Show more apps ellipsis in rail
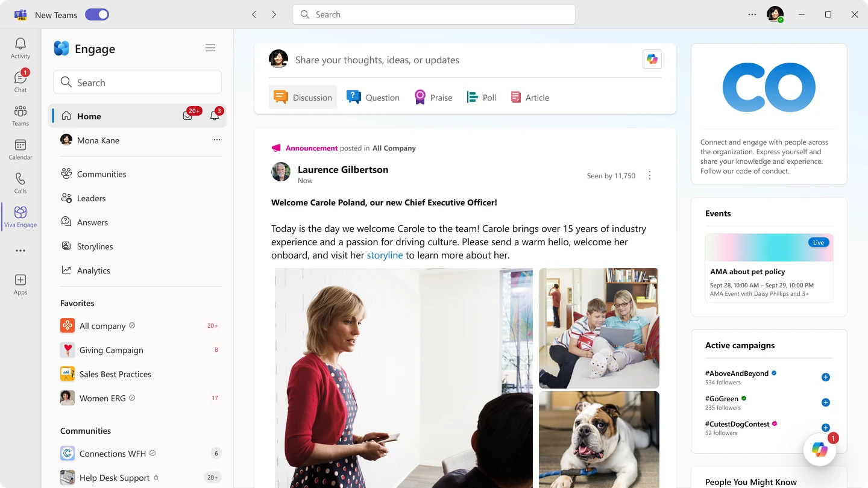Viewport: 868px width, 488px height. 20,251
